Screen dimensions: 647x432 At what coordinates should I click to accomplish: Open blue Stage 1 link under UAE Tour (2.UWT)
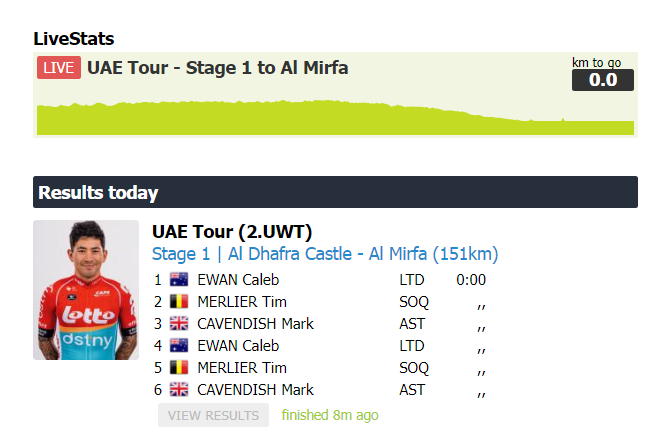[181, 254]
